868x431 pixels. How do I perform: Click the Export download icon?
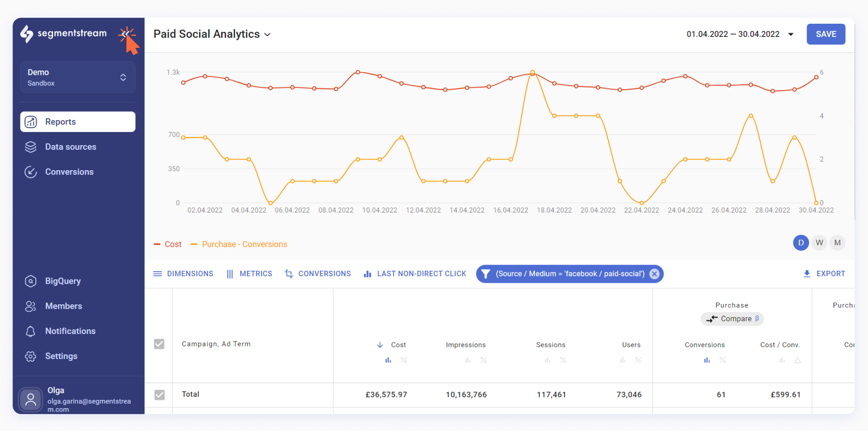[807, 274]
